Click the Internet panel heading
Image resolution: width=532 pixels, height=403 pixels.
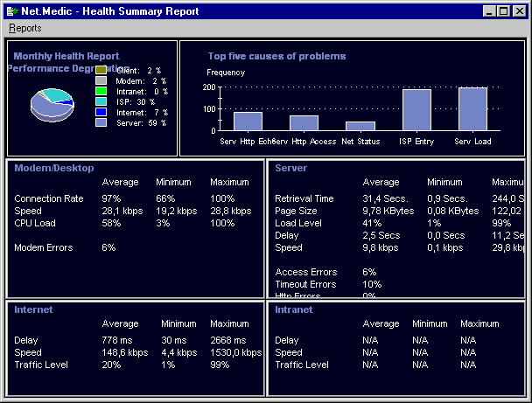pyautogui.click(x=33, y=309)
